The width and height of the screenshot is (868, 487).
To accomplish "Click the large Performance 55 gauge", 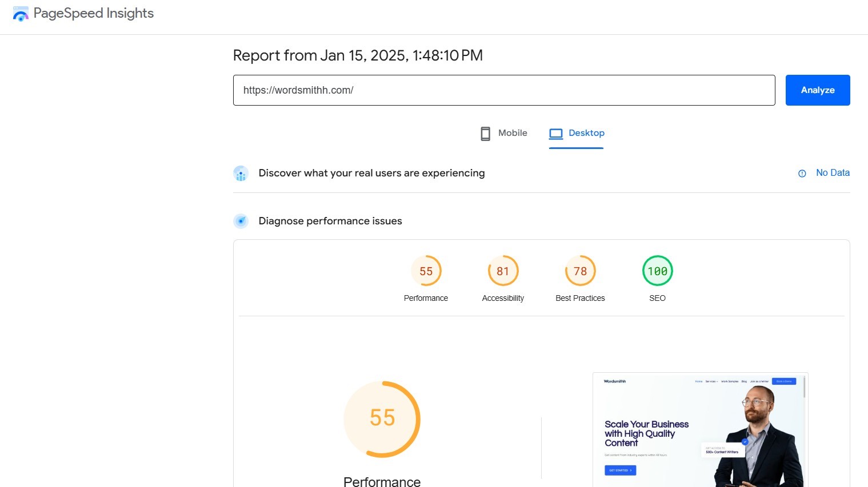I will (382, 419).
